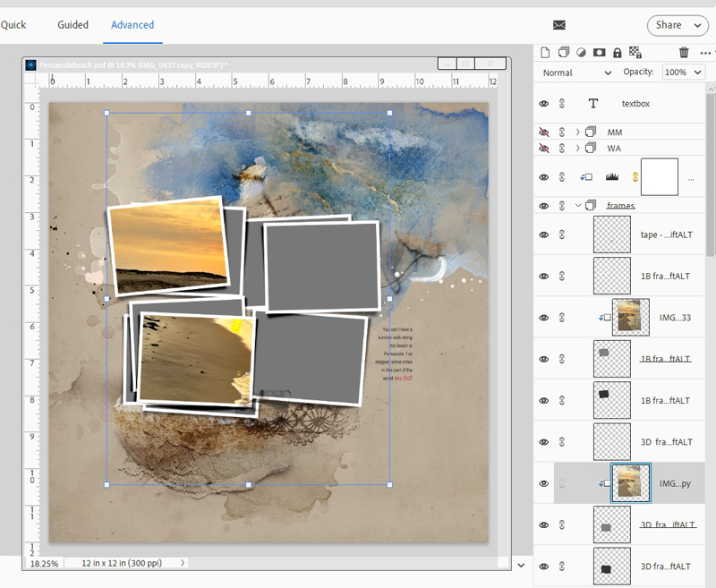Hide the textbox layer
The image size is (716, 588).
point(544,104)
